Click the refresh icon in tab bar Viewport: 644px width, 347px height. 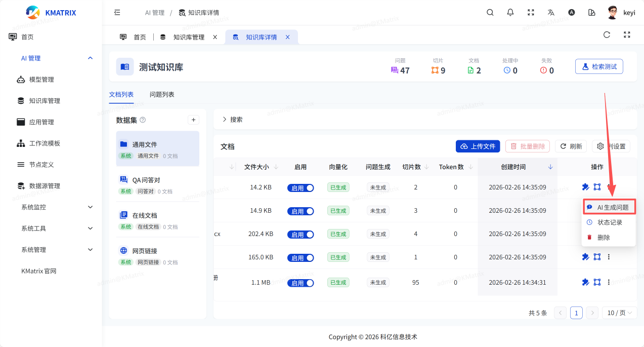click(607, 35)
